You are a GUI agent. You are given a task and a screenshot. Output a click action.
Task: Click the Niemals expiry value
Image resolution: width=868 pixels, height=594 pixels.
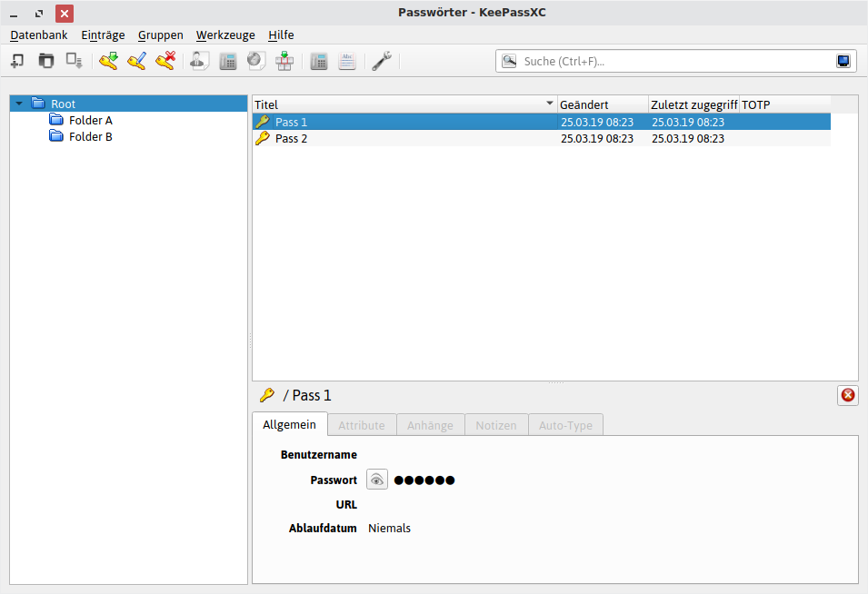(x=389, y=529)
